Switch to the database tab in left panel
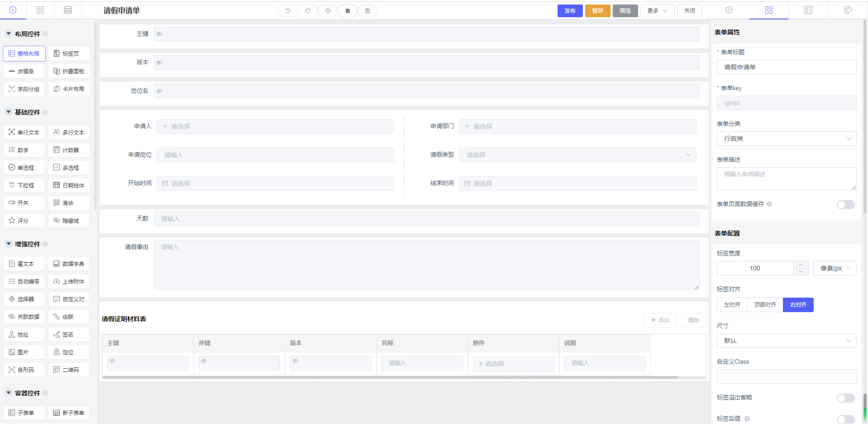Viewport: 868px width, 424px height. pyautogui.click(x=68, y=10)
